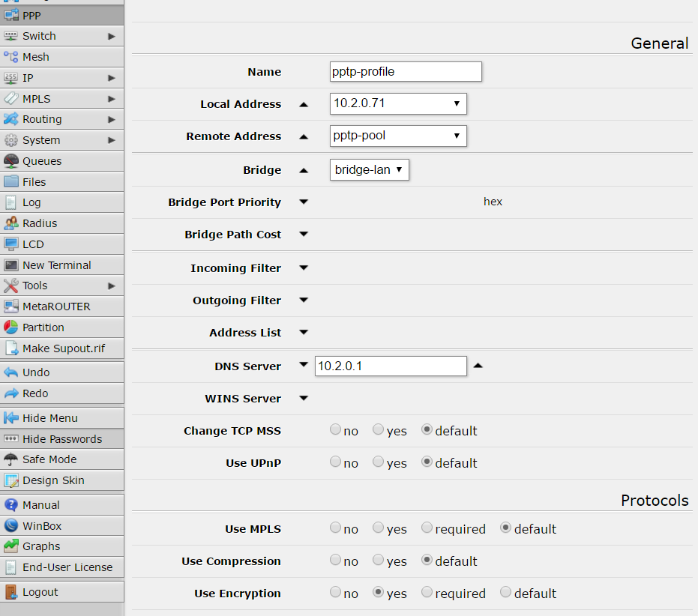Click the Radius icon in sidebar
Screen dimensions: 698x616
(10, 223)
